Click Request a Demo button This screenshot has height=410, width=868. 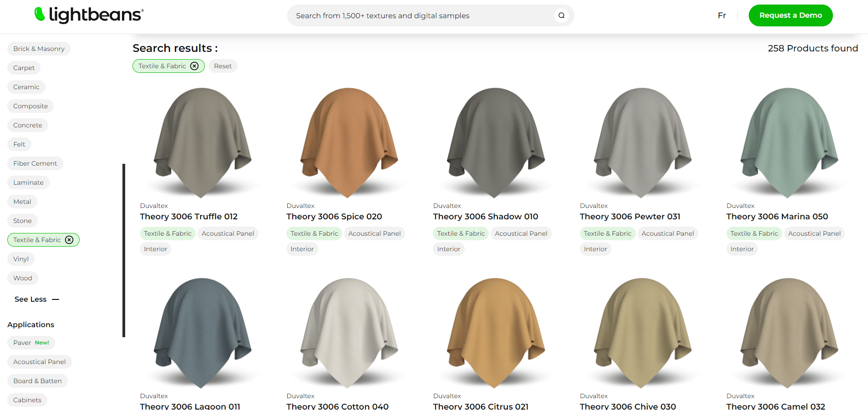(x=791, y=15)
